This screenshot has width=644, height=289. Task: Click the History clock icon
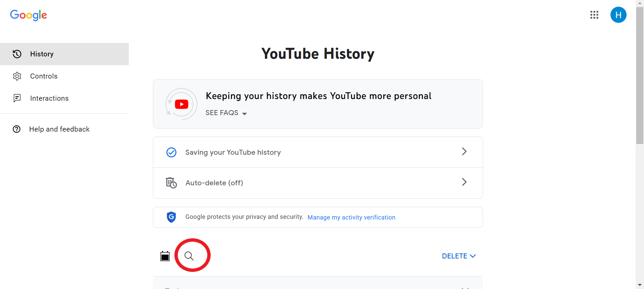[x=17, y=54]
